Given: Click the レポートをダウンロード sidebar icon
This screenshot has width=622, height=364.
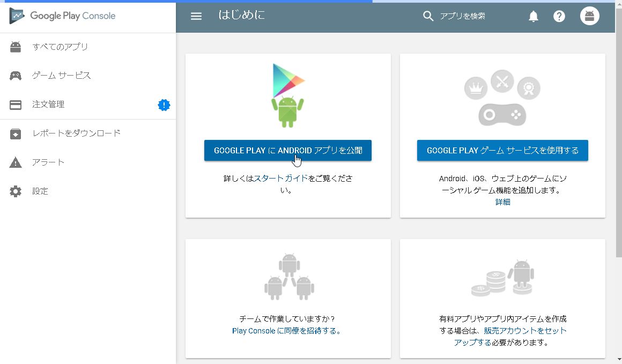Looking at the screenshot, I should 15,133.
